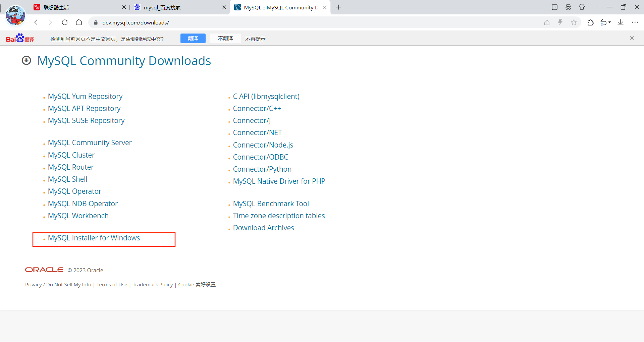This screenshot has width=644, height=342.
Task: Open the three-dot browser menu
Action: 635,22
